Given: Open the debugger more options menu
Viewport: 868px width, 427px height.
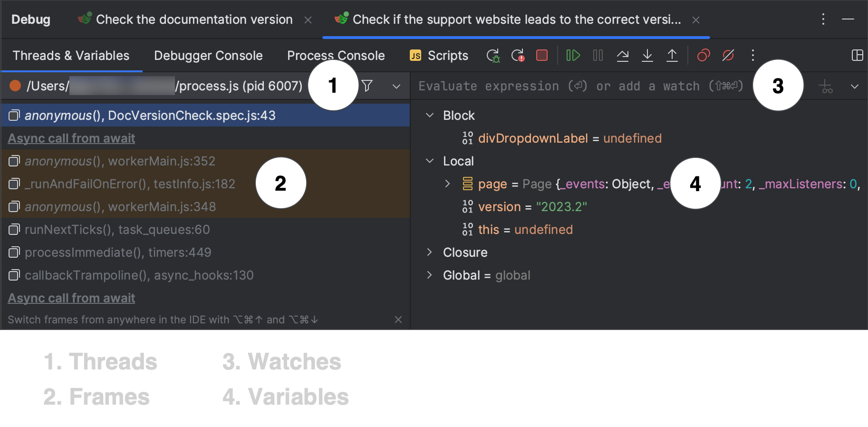Looking at the screenshot, I should pos(753,55).
